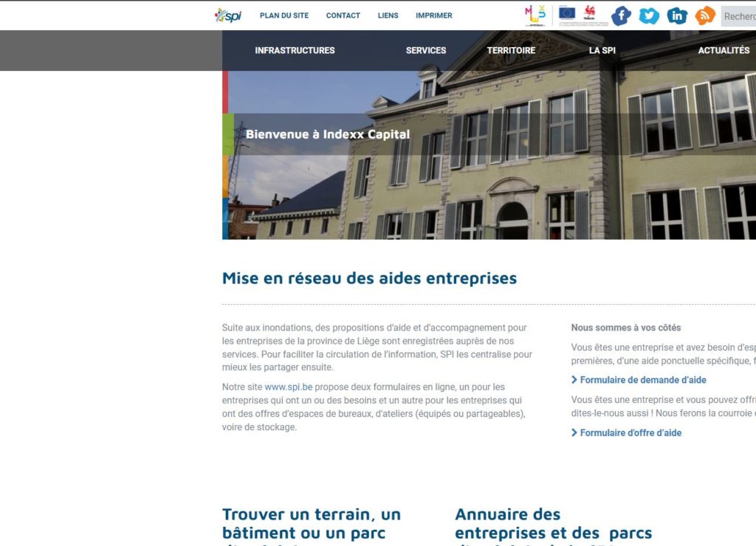The height and width of the screenshot is (546, 756).
Task: Expand the Territoire navigation menu
Action: coord(511,51)
